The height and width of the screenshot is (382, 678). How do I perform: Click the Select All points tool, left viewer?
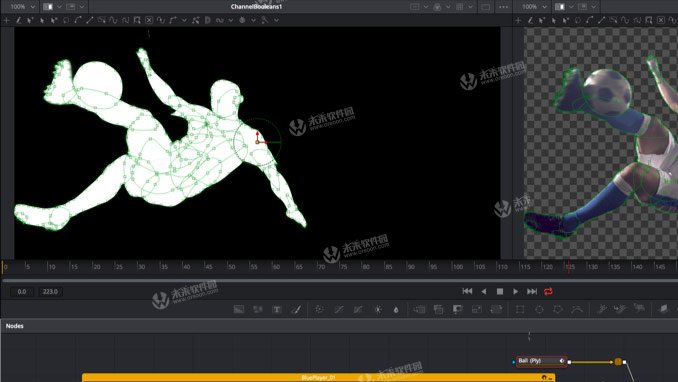coord(102,20)
